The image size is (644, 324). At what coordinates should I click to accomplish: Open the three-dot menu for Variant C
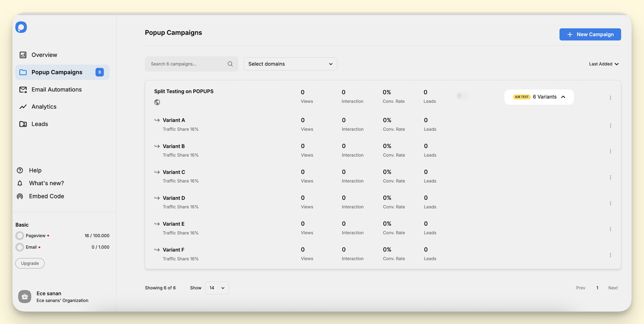(610, 177)
